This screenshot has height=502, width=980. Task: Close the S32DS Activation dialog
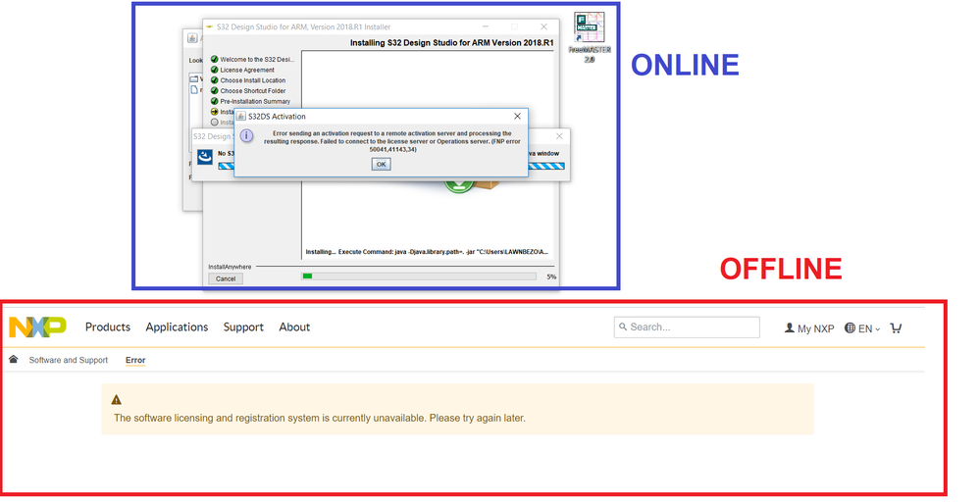pyautogui.click(x=517, y=116)
